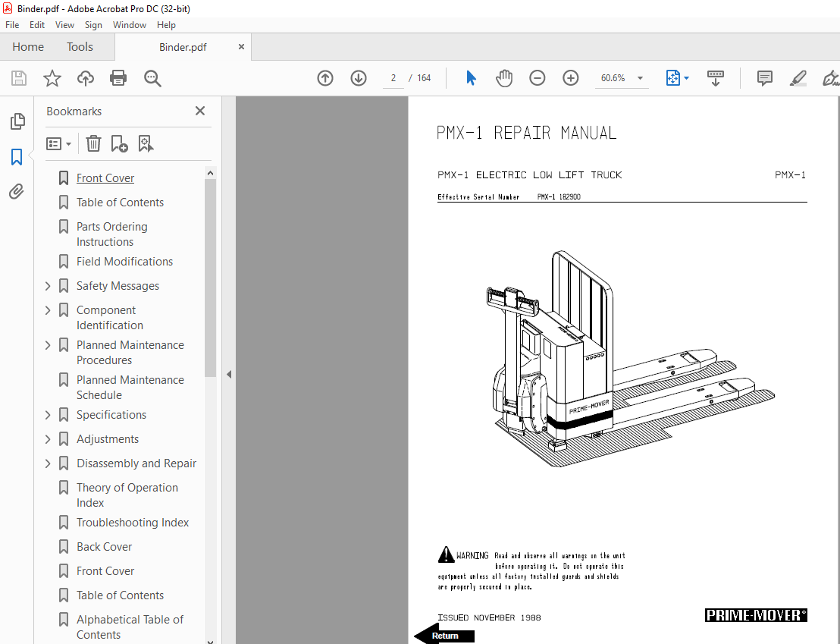Click the upload to cloud icon
Screen dimensions: 840x644
click(85, 78)
